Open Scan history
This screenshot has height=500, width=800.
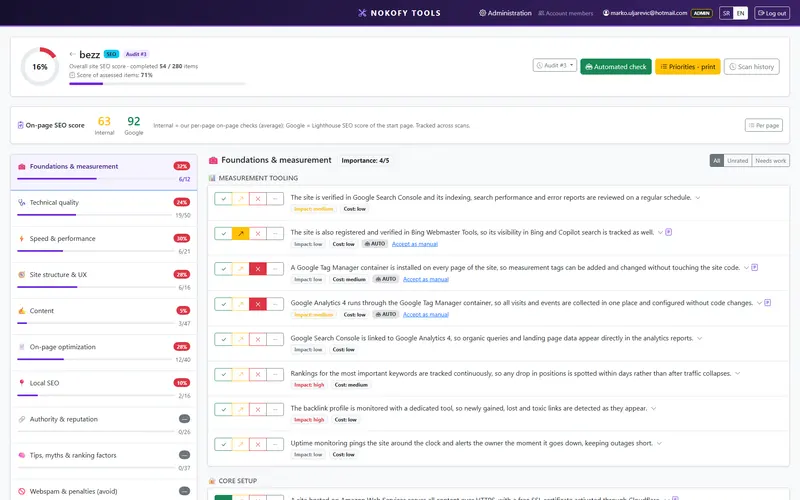click(x=752, y=67)
